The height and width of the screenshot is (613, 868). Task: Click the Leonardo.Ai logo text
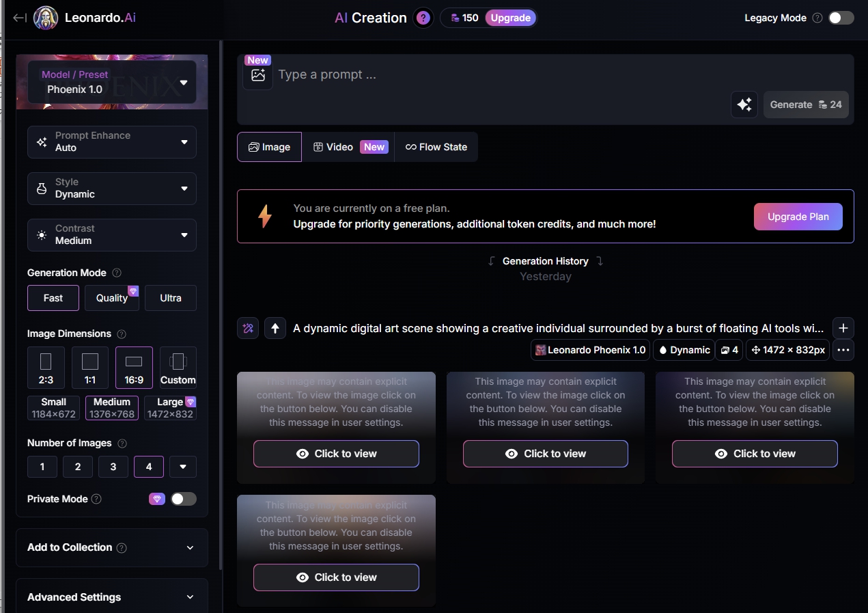coord(100,18)
